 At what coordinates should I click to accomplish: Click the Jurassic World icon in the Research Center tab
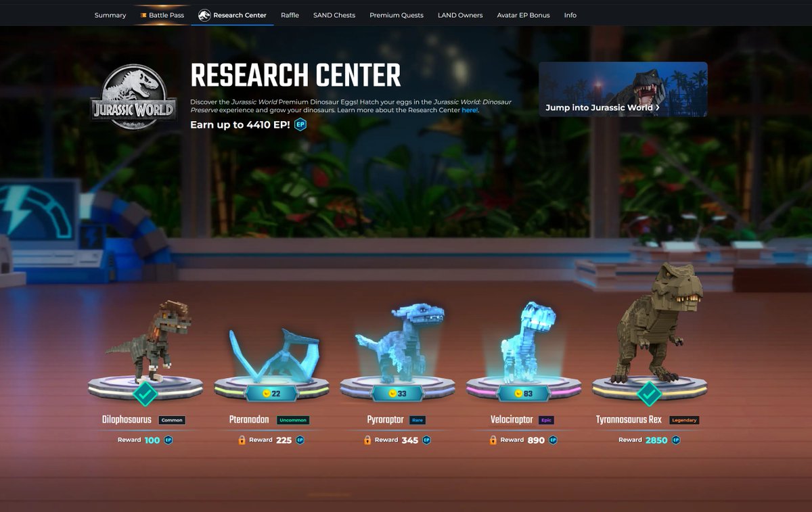pyautogui.click(x=204, y=15)
